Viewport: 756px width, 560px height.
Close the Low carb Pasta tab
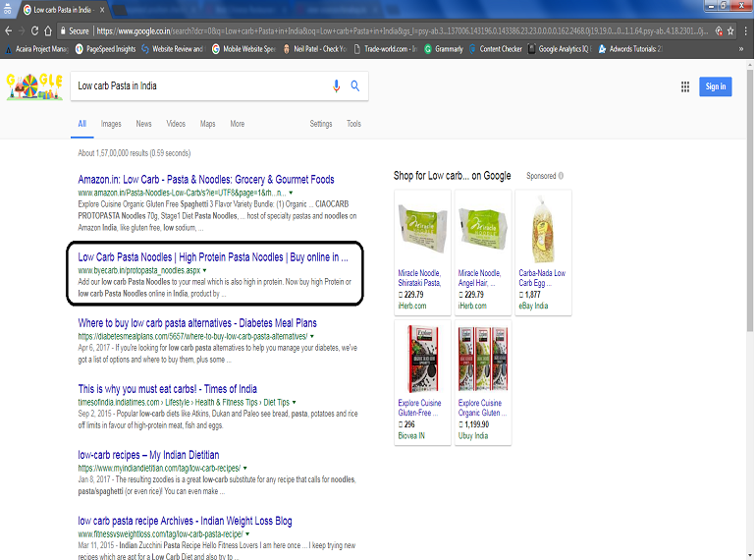coord(102,10)
